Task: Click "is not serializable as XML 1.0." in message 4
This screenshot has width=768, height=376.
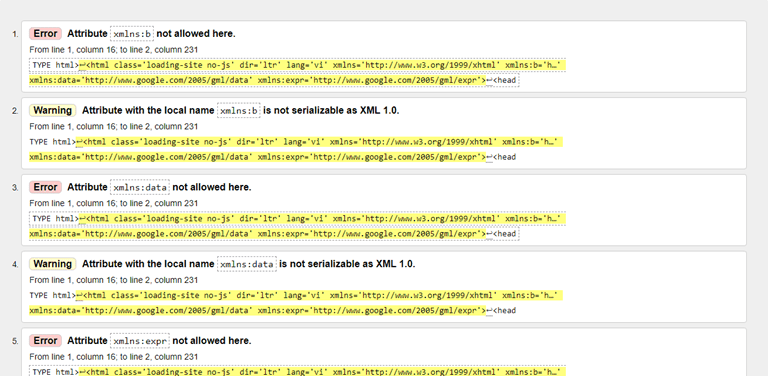Action: click(347, 264)
